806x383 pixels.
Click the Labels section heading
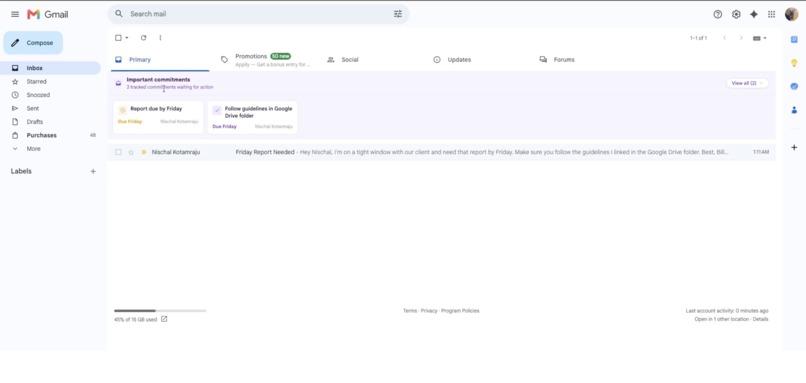coord(21,171)
